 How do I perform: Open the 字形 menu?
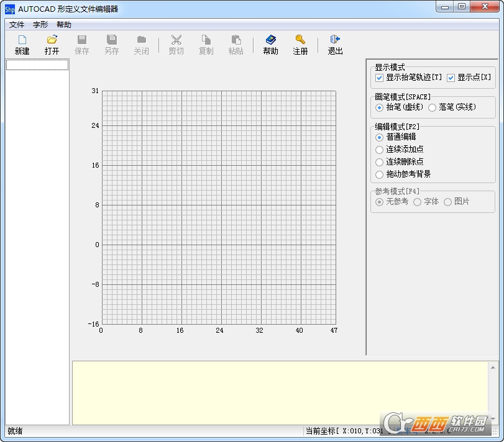(x=40, y=25)
